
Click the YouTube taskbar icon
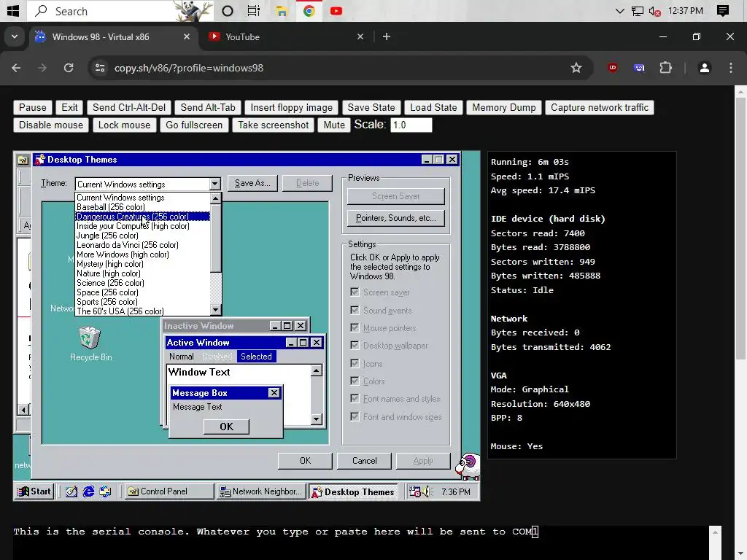tap(336, 10)
